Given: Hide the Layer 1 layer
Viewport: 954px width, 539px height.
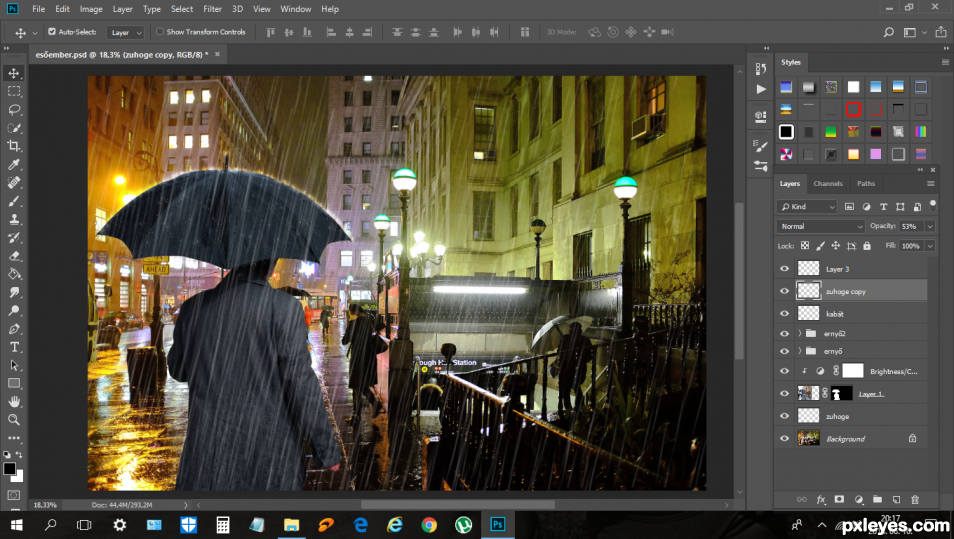Looking at the screenshot, I should (x=784, y=394).
